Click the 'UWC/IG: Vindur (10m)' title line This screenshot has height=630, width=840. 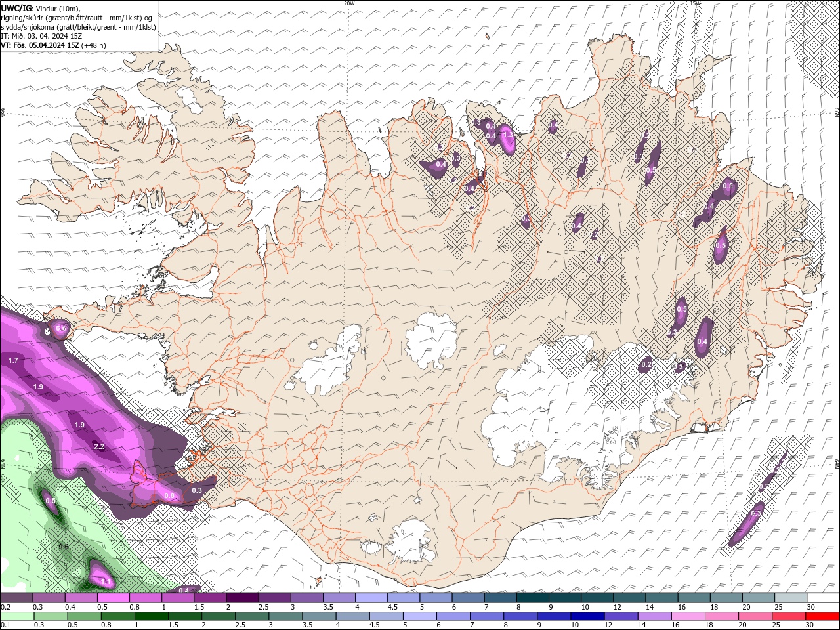pos(41,8)
